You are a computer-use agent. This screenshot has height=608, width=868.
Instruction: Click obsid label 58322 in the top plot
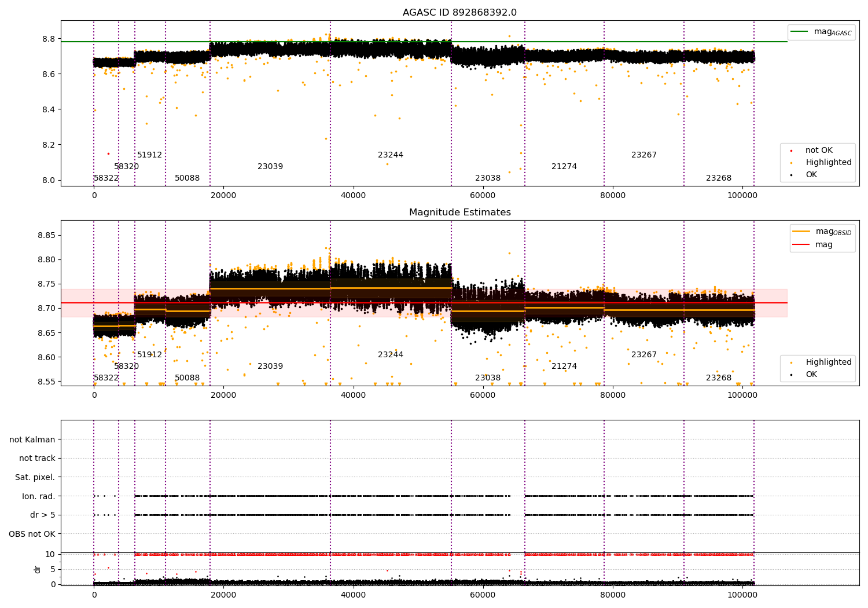[x=106, y=178]
